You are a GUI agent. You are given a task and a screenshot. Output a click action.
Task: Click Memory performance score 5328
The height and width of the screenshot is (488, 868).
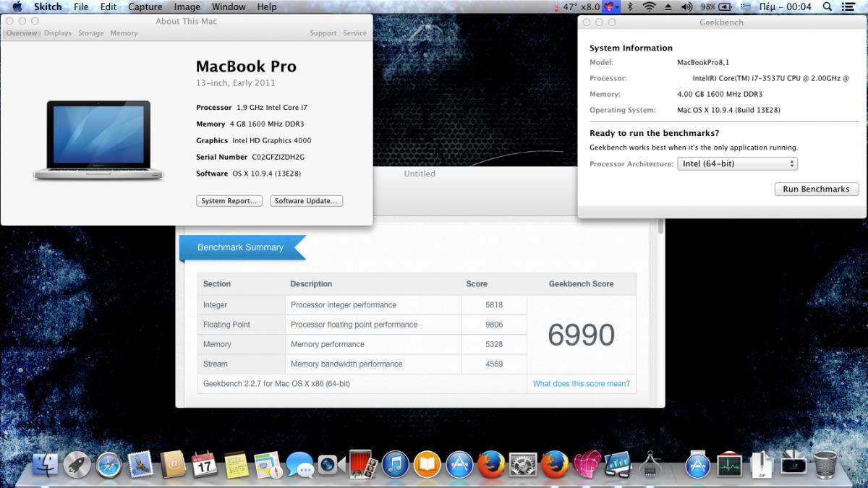(495, 344)
